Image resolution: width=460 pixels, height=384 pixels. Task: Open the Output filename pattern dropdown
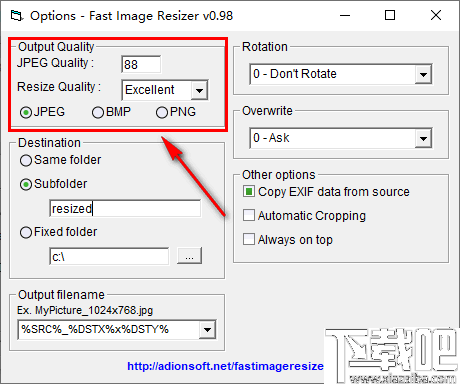point(207,330)
